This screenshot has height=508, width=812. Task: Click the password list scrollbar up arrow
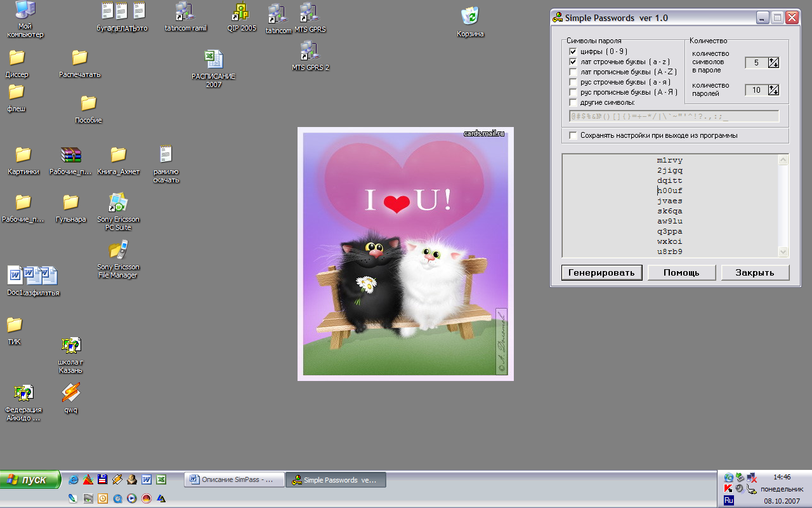click(x=783, y=160)
